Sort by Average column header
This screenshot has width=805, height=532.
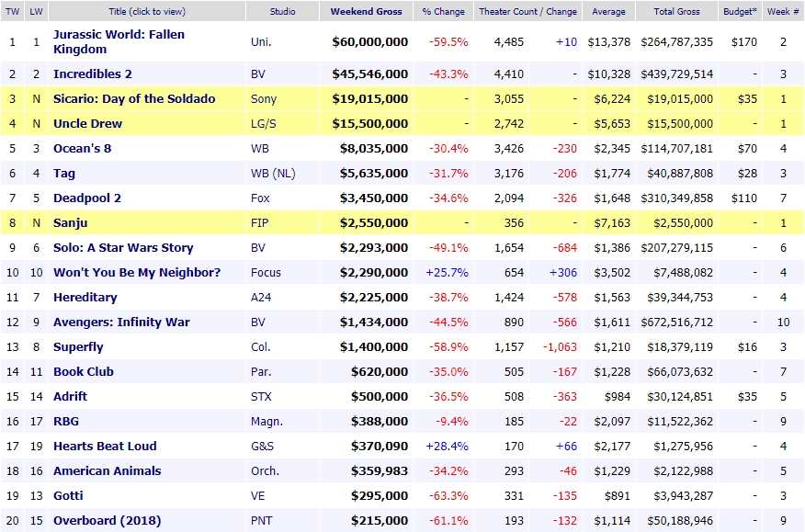click(608, 11)
